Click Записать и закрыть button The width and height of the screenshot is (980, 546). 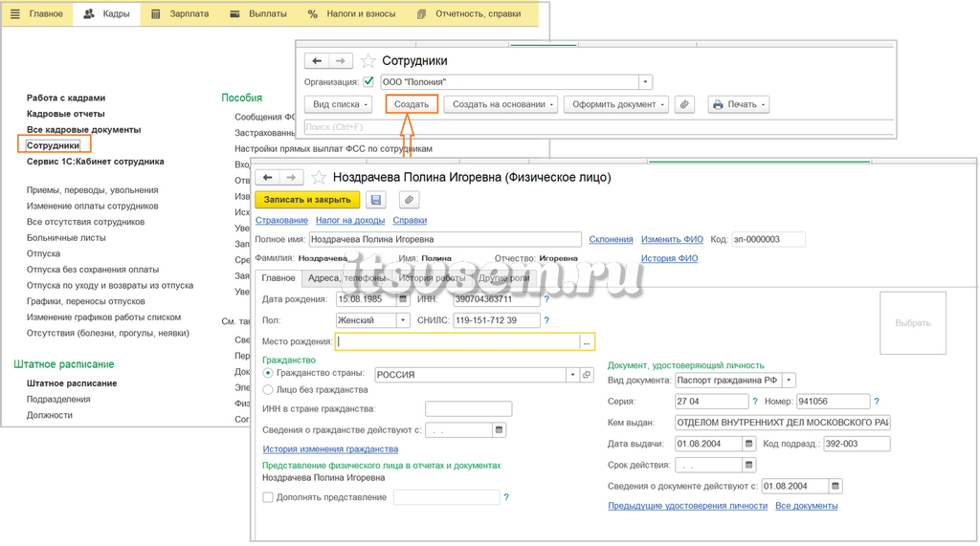point(307,200)
